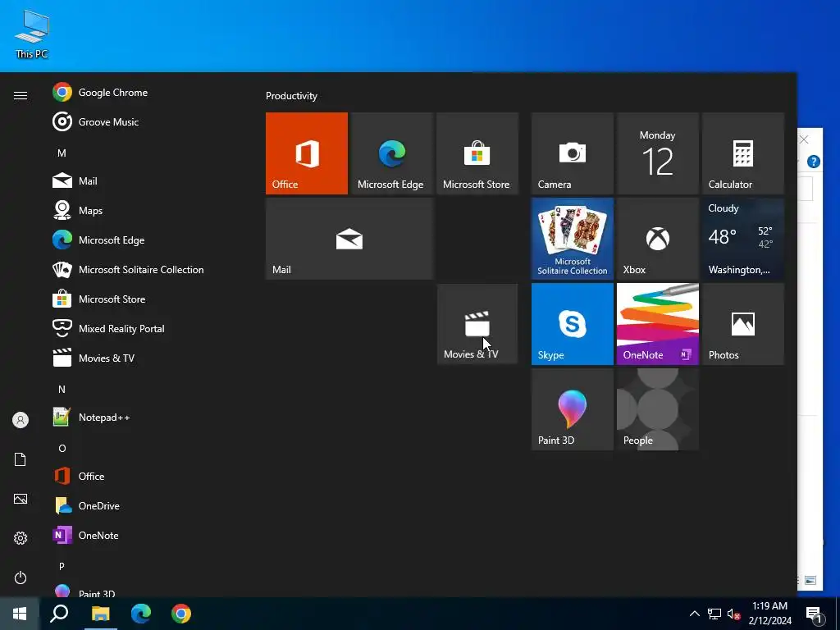Viewport: 840px width, 630px height.
Task: Launch OneNote from the app list
Action: tap(144, 535)
